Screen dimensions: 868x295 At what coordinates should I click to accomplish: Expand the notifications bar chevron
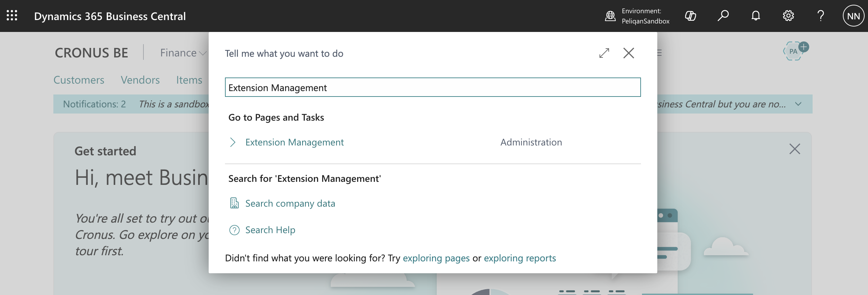click(798, 104)
